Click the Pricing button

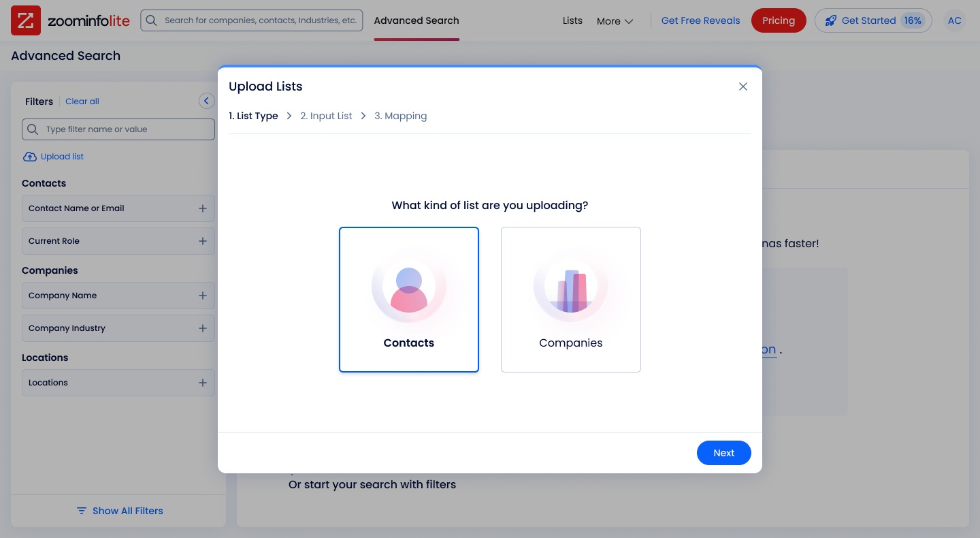point(779,20)
